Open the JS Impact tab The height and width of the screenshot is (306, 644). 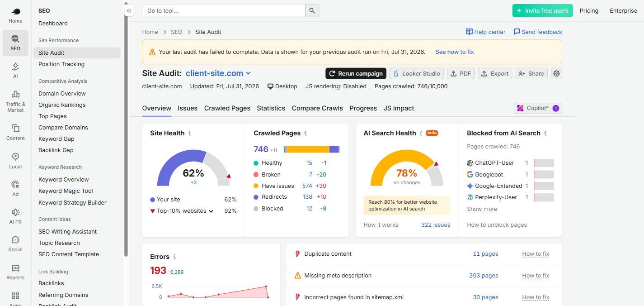(x=399, y=108)
